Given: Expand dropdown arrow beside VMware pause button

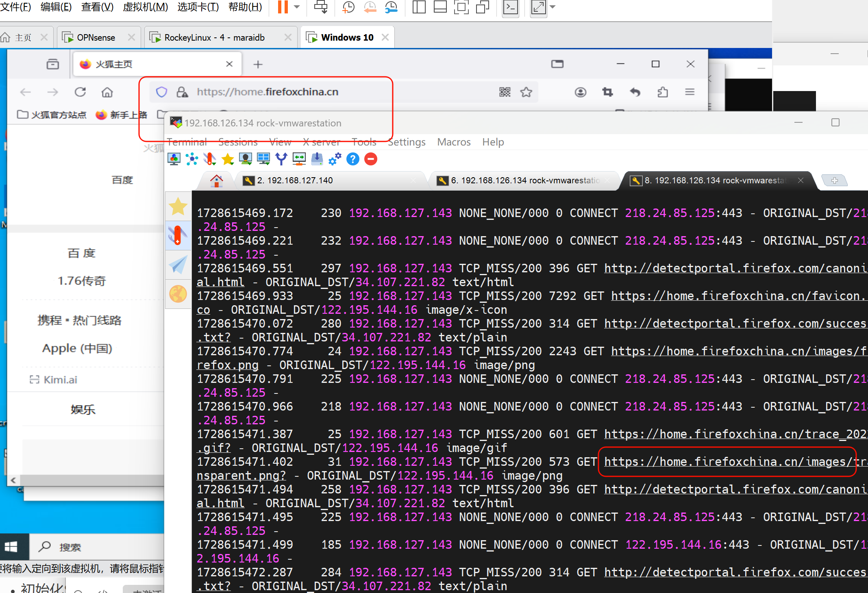Looking at the screenshot, I should tap(297, 7).
